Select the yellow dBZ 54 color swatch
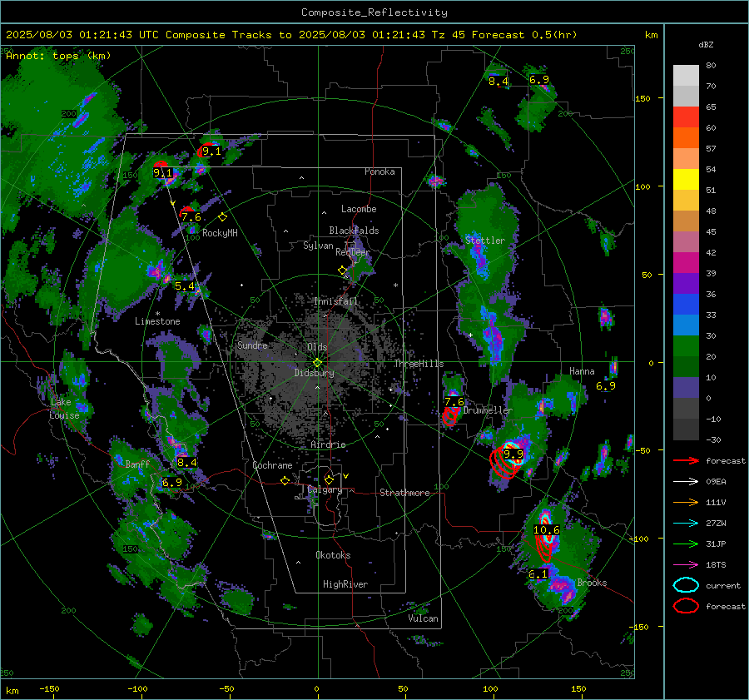The image size is (749, 700). tap(686, 180)
